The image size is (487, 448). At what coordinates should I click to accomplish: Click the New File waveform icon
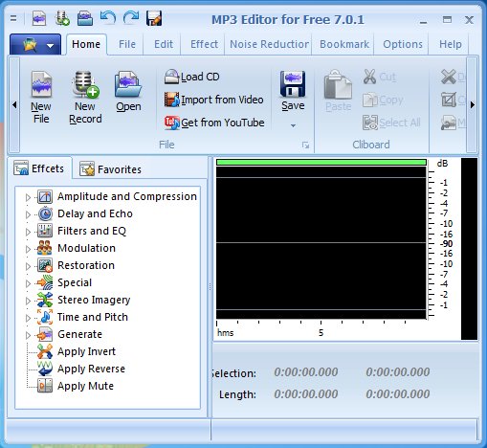pos(41,84)
